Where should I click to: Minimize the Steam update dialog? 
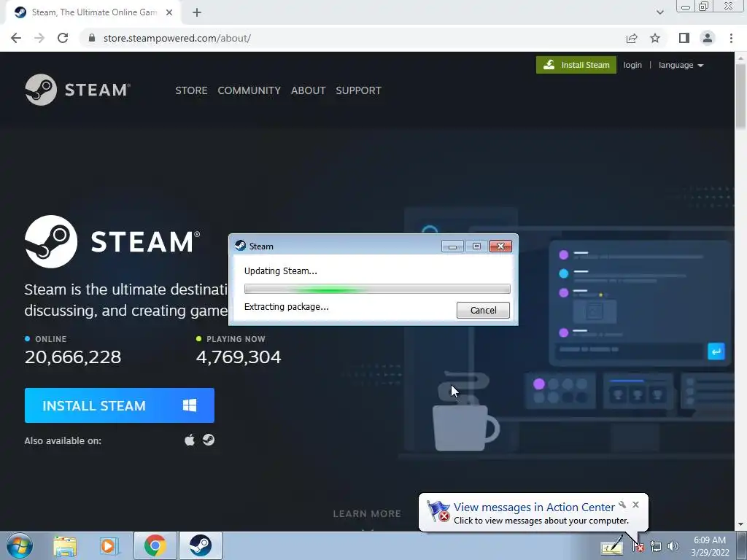point(452,246)
